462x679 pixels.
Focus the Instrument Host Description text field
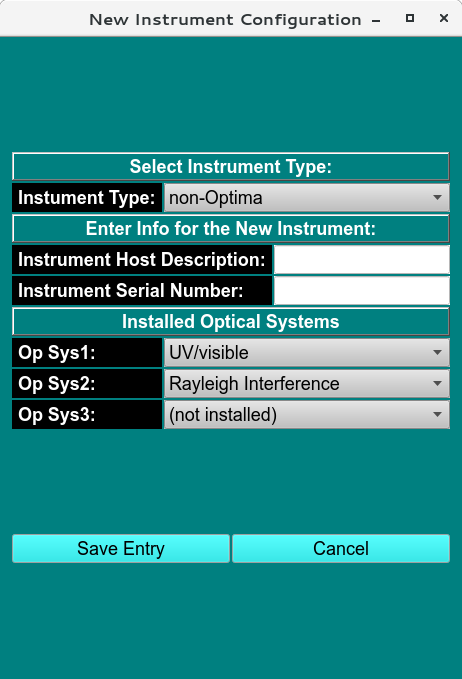point(362,260)
